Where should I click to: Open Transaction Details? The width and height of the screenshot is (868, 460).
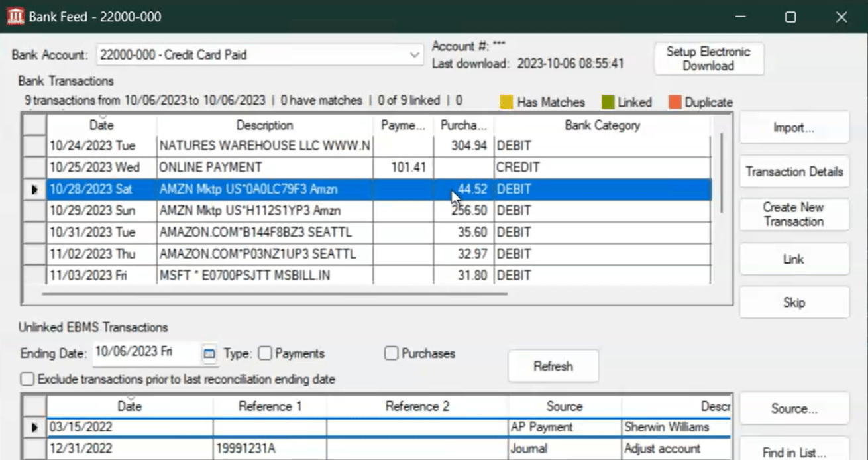point(793,171)
